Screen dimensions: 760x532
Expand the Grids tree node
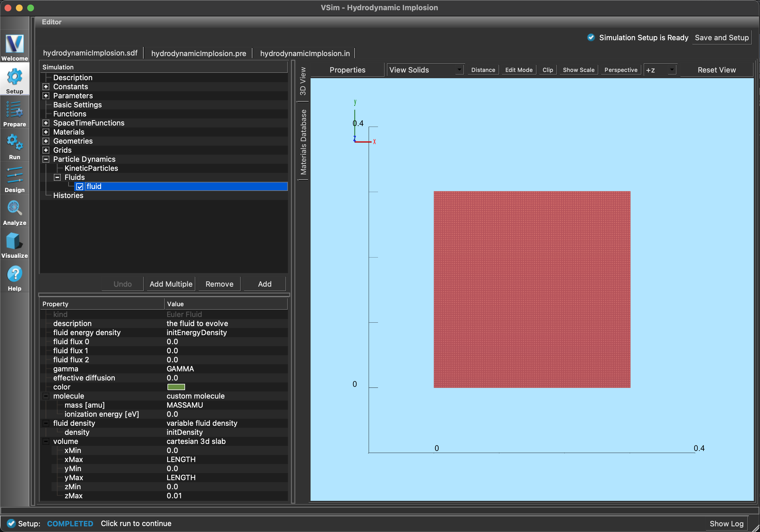[x=46, y=150]
